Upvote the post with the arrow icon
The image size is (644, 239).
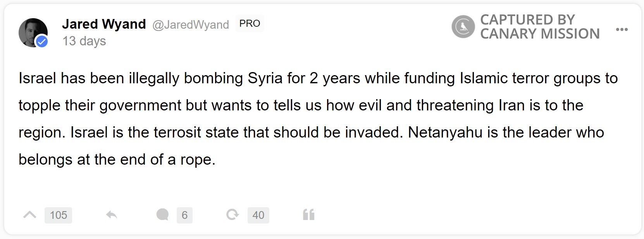tap(30, 215)
